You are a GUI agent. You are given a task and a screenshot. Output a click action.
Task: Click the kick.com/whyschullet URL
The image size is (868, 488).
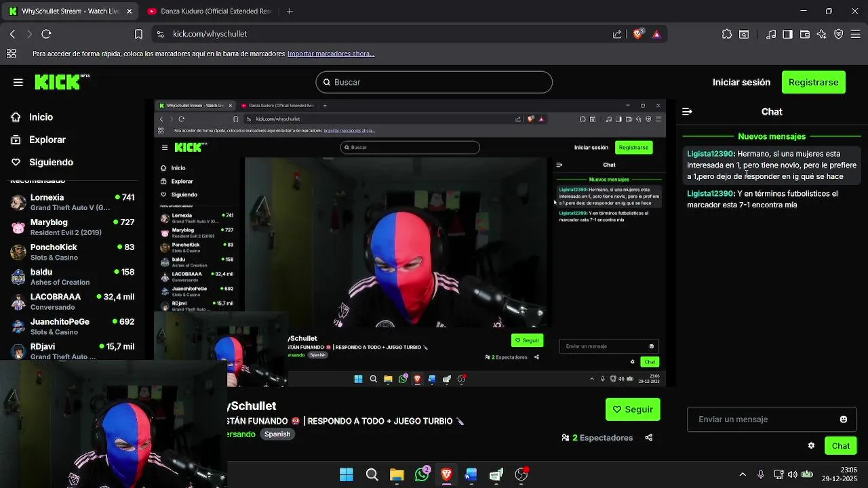coord(210,34)
